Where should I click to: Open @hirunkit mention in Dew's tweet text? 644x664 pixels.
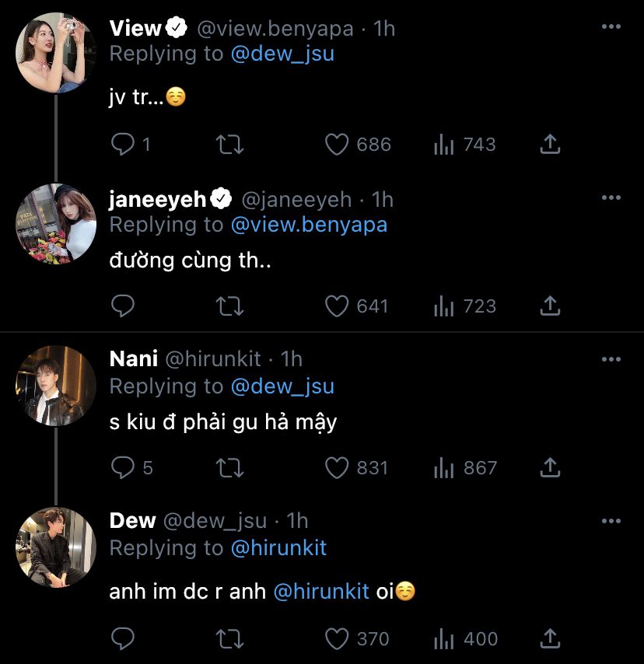tap(321, 592)
